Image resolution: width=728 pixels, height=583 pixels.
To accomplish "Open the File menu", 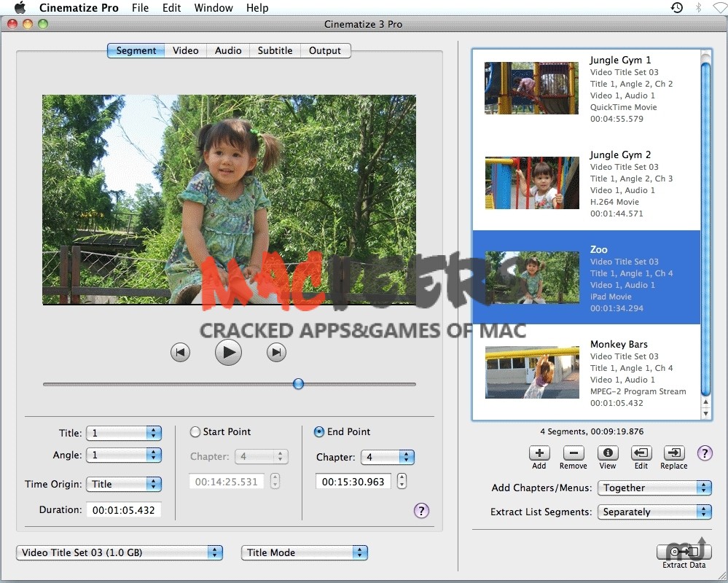I will tap(140, 8).
